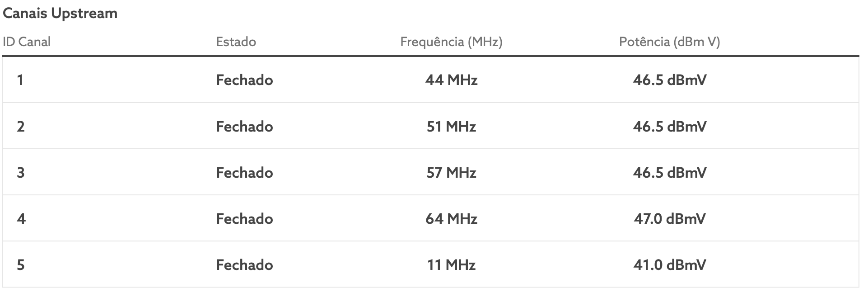Viewport: 868px width, 293px height.
Task: Click the Frequência (MHz) column header
Action: point(451,42)
